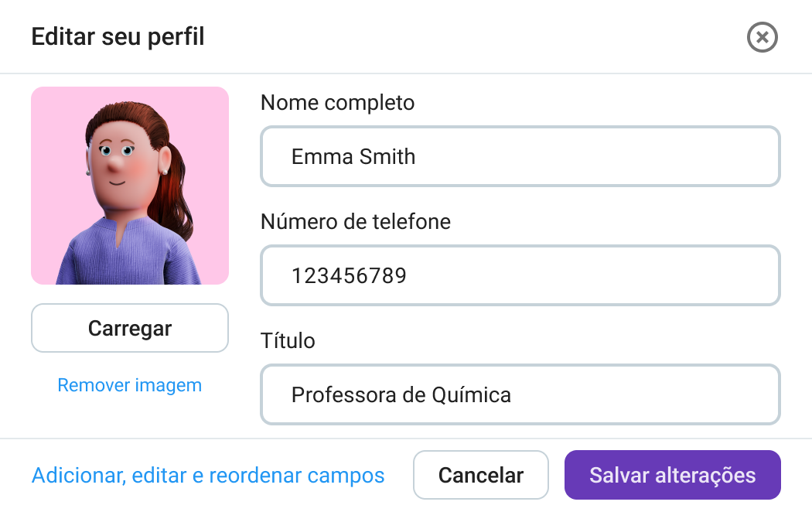Click the Remover imagem link
This screenshot has height=512, width=812.
click(130, 385)
